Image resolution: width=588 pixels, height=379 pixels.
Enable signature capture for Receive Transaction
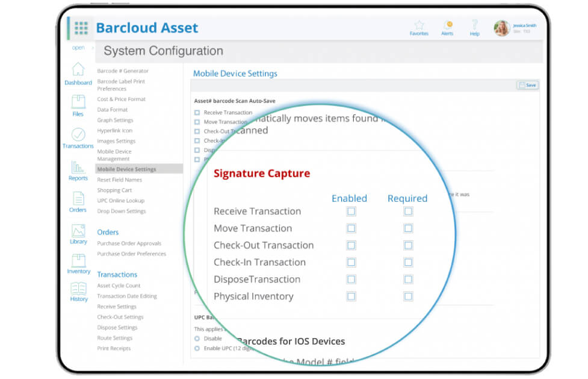pos(351,211)
